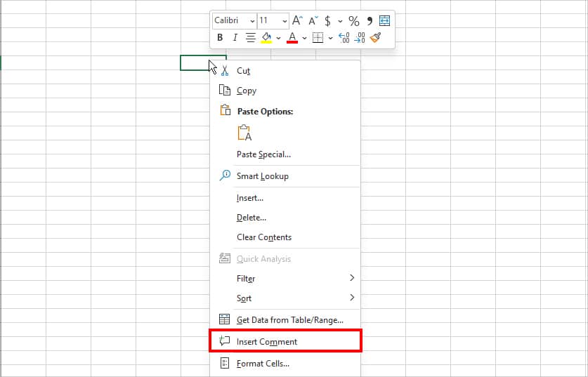Open the Calibri font name dropdown

[x=252, y=21]
